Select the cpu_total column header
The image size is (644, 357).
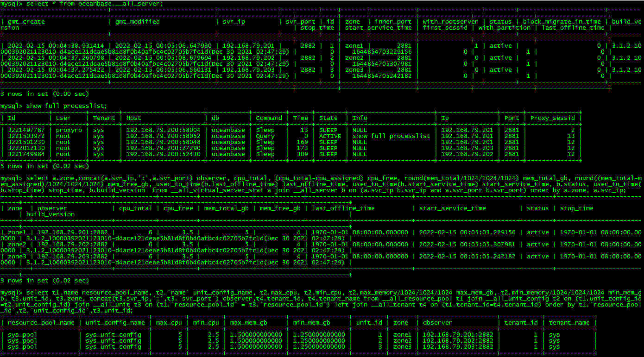(x=136, y=208)
